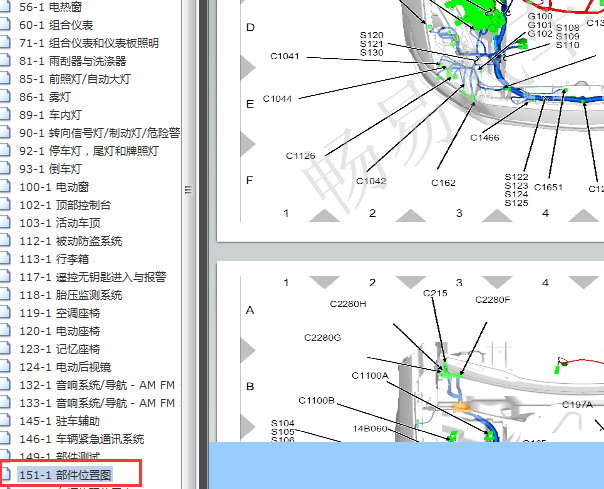Image resolution: width=604 pixels, height=489 pixels.
Task: Click connector label C1100B in lower diagram
Action: pyautogui.click(x=317, y=401)
